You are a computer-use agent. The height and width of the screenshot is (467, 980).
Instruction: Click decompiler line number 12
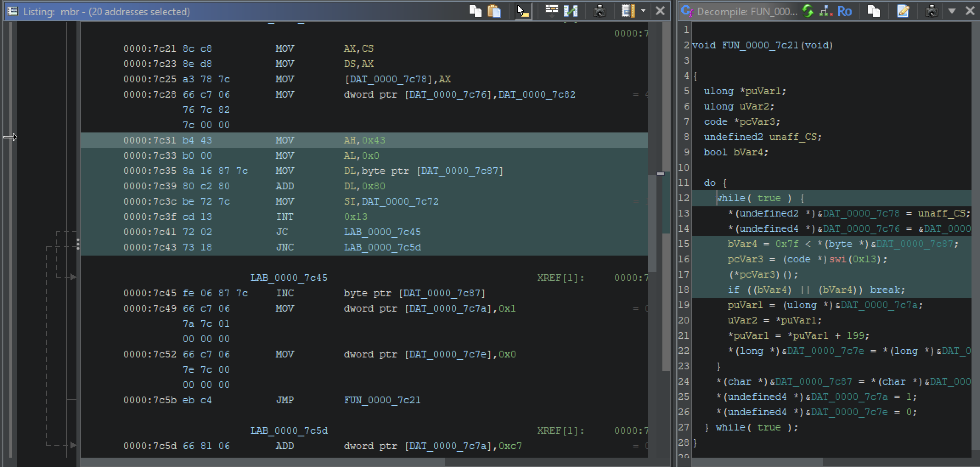[x=684, y=198]
